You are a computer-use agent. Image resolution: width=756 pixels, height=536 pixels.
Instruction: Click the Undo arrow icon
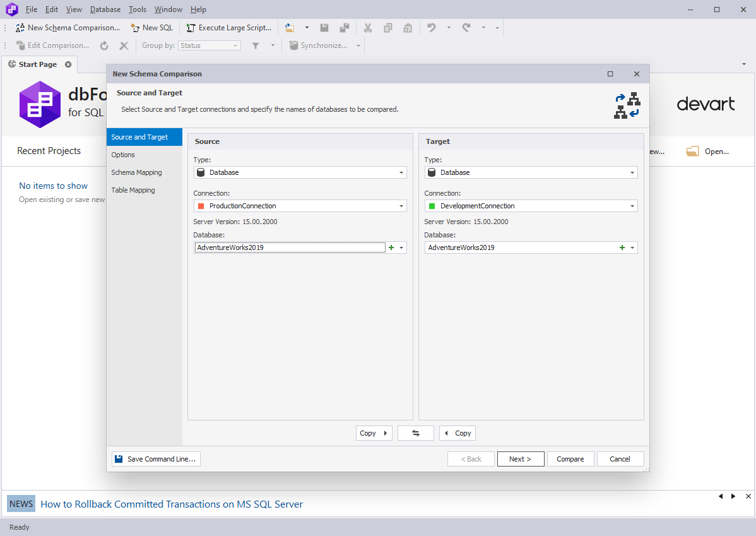pyautogui.click(x=432, y=28)
